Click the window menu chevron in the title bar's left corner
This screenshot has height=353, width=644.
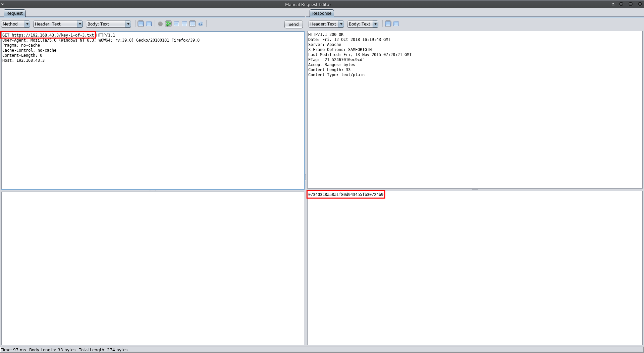click(x=3, y=4)
